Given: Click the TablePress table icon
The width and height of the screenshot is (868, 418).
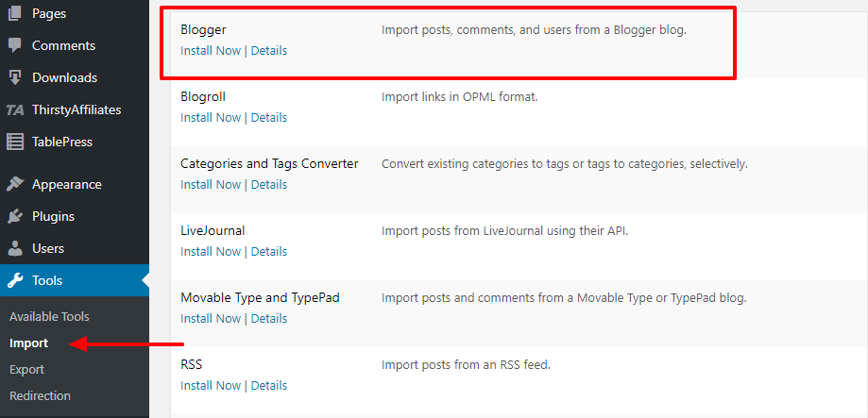Looking at the screenshot, I should coord(15,142).
